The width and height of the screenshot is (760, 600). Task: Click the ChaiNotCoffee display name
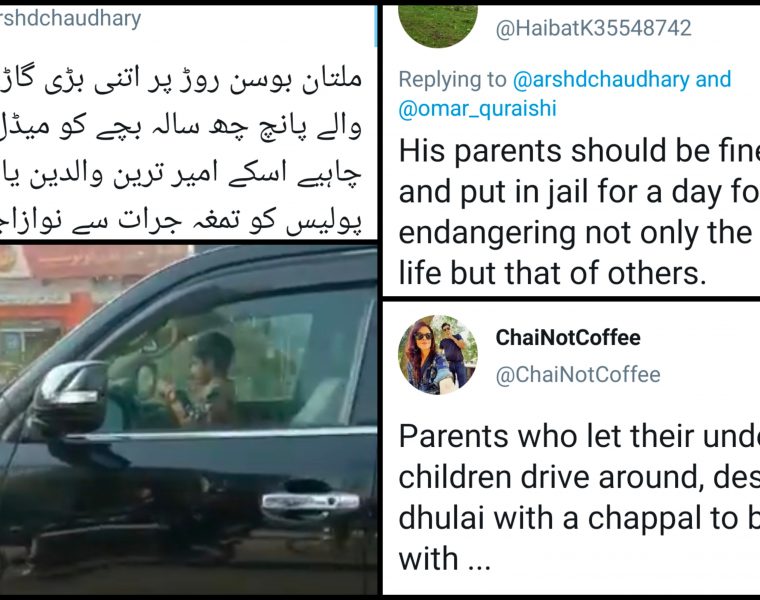[568, 338]
